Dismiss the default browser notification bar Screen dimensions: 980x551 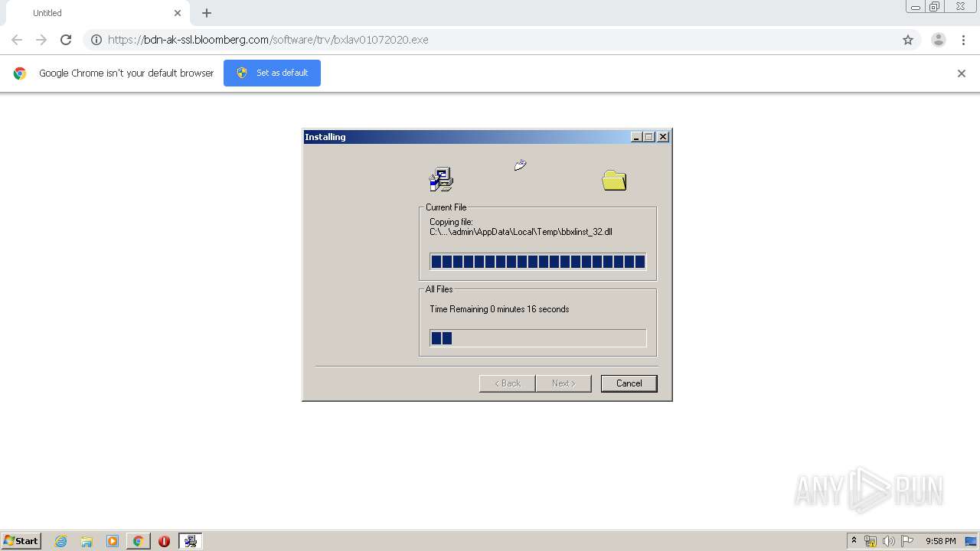(x=962, y=73)
